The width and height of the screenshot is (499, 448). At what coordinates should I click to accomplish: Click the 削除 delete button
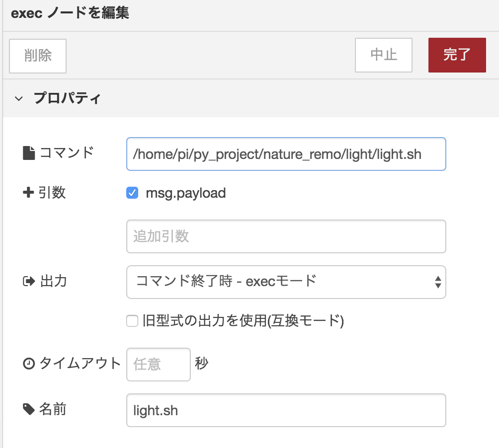(38, 56)
